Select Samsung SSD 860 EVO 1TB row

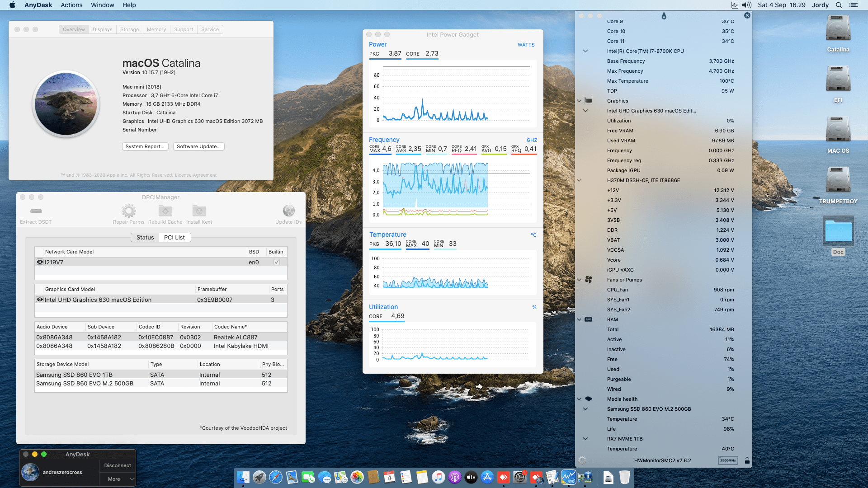pos(161,375)
